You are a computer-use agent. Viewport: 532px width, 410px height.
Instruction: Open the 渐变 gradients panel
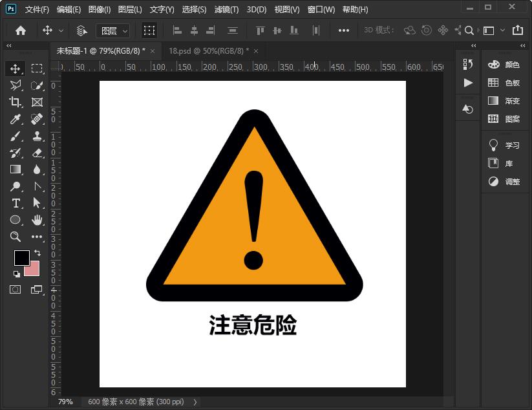click(x=504, y=101)
